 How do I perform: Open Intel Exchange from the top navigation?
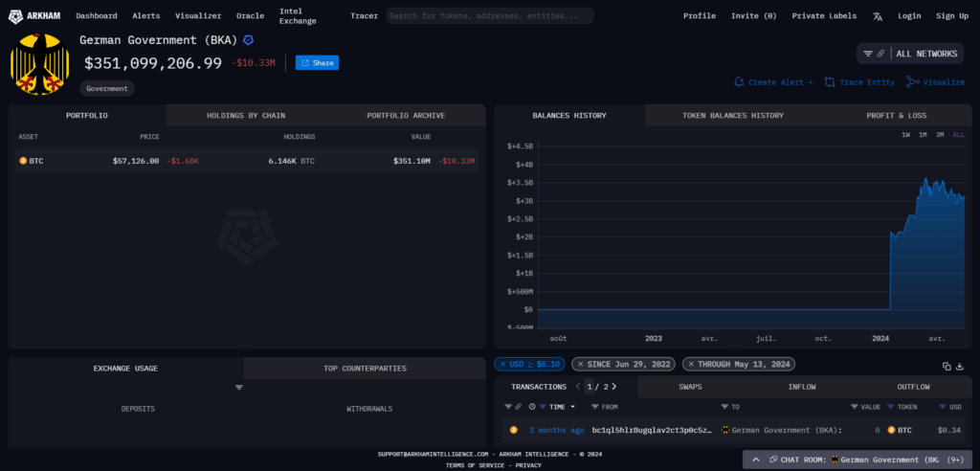pos(298,16)
